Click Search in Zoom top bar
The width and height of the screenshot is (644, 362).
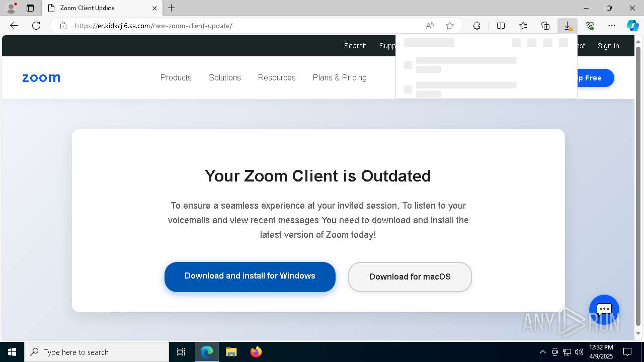pyautogui.click(x=355, y=46)
